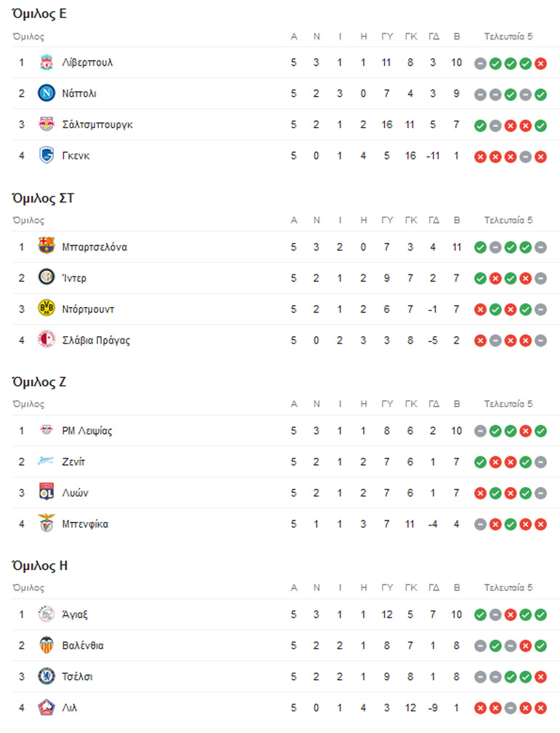Click the Chelsea club crest icon
Viewport: 560px width, 733px height.
point(47,676)
